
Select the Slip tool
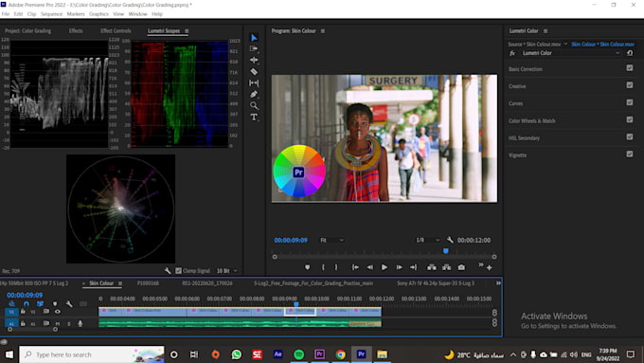point(254,82)
